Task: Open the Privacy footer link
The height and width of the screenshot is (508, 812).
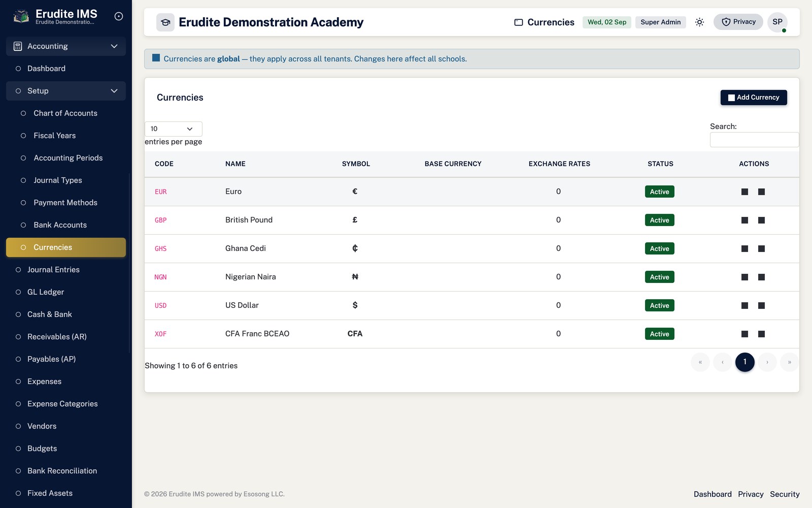Action: click(x=751, y=494)
